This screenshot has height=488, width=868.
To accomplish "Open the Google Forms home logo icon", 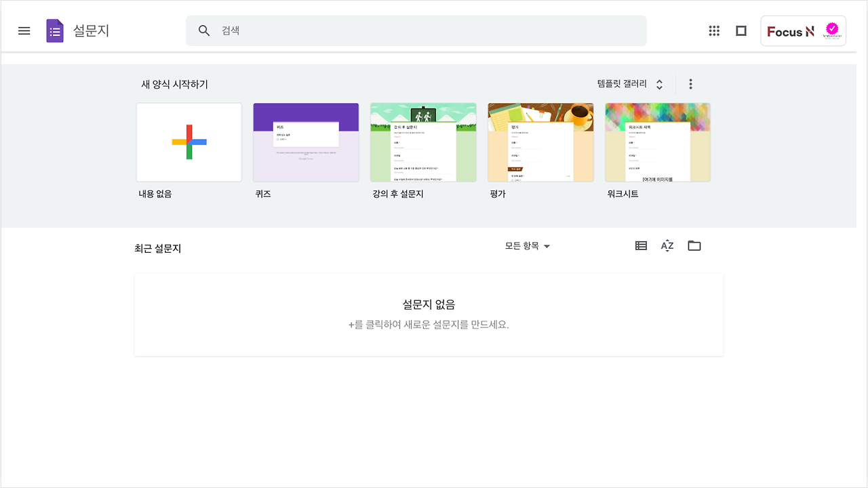I will 55,30.
